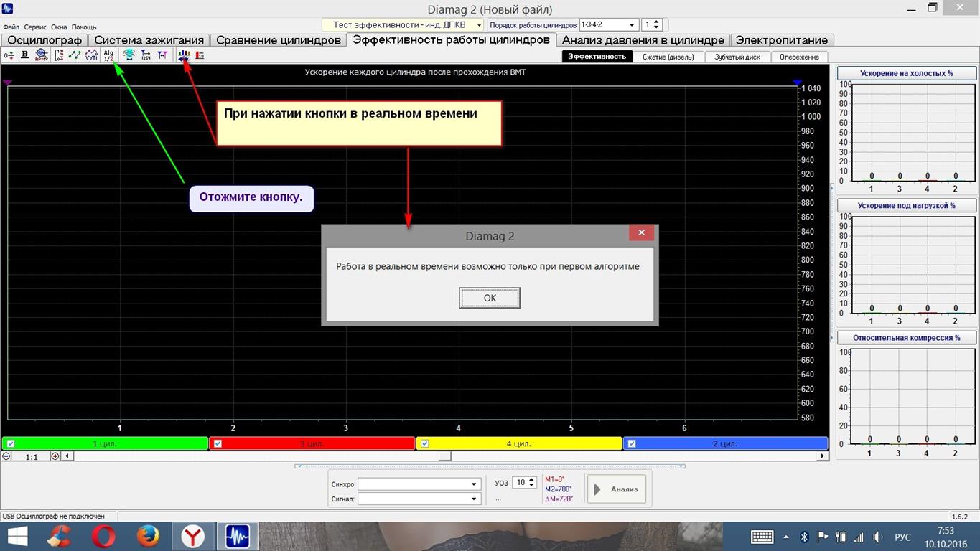Click the Ускорение на холостых % panel header
The image size is (980, 551).
click(906, 73)
